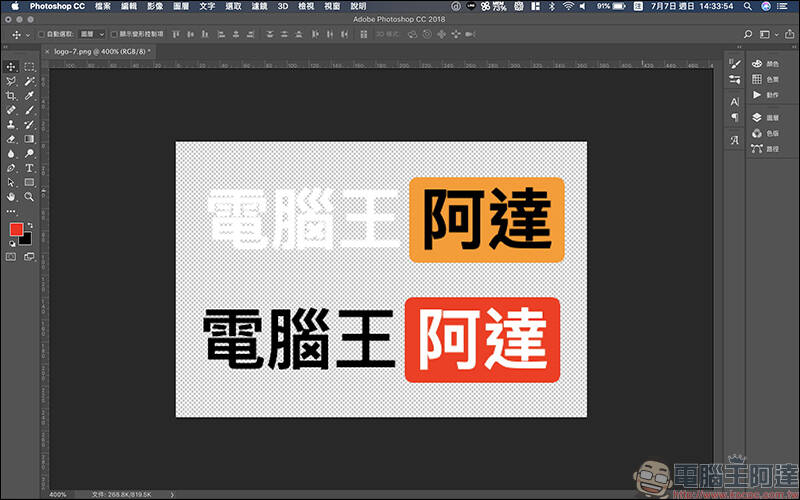Select the Lasso tool
Image resolution: width=800 pixels, height=500 pixels.
point(11,81)
